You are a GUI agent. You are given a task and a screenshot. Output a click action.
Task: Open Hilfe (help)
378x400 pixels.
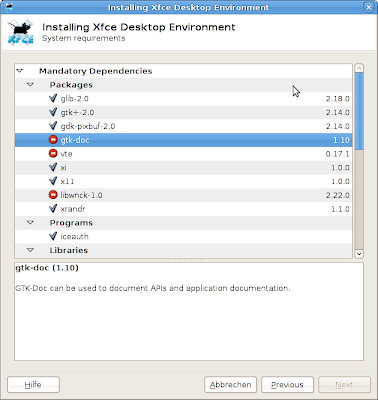tap(33, 385)
